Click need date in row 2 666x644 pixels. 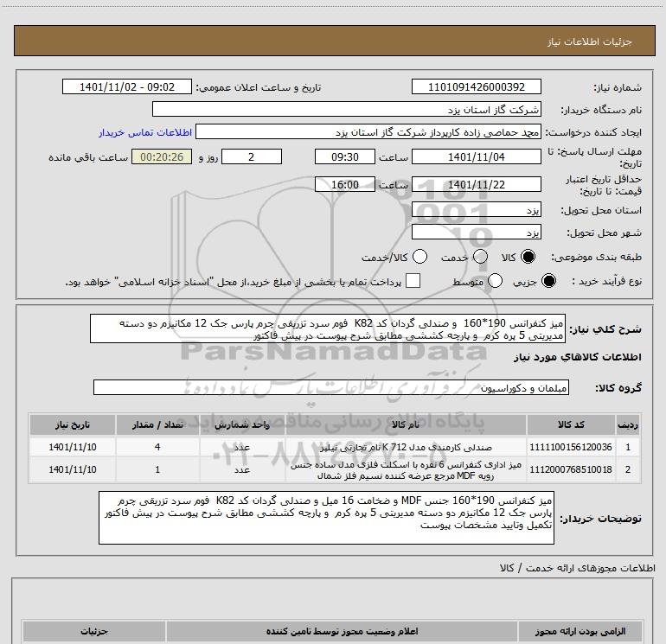coord(73,469)
